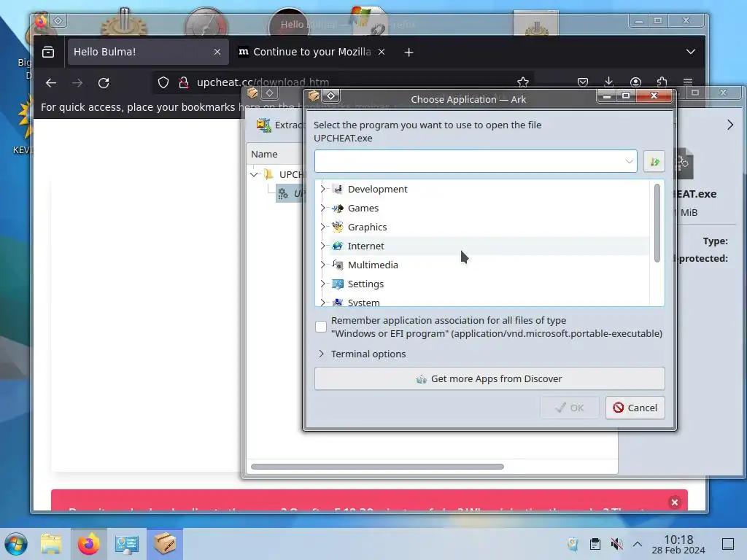The height and width of the screenshot is (560, 747).
Task: Go back in Firefox
Action: 51,83
